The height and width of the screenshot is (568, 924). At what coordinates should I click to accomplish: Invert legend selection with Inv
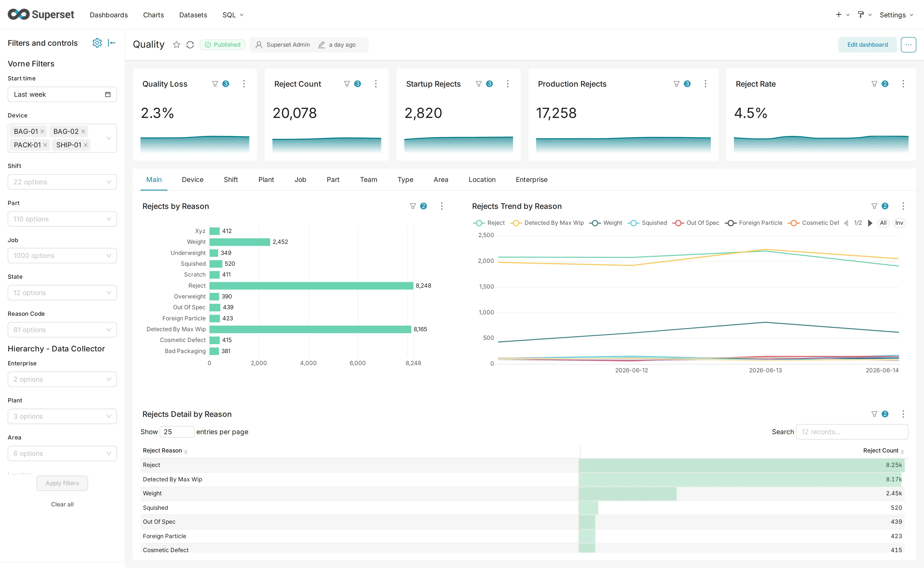click(899, 223)
